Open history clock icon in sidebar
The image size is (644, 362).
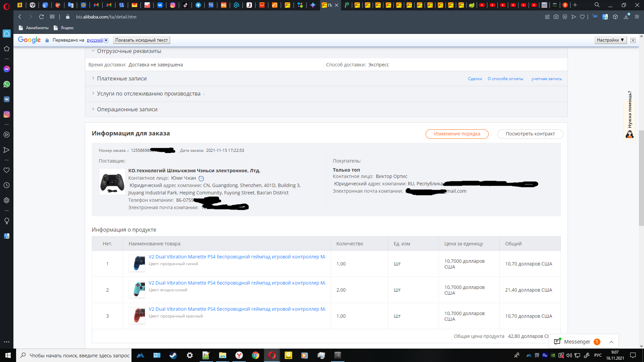[x=7, y=185]
